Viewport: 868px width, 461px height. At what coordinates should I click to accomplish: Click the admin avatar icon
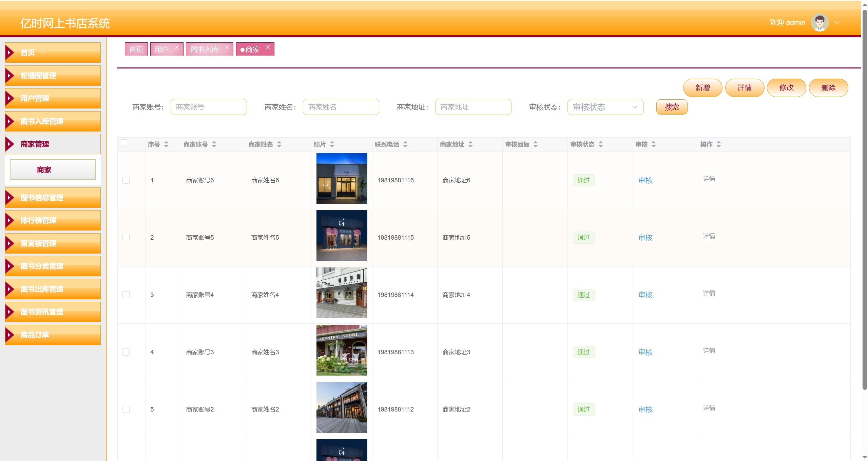pyautogui.click(x=819, y=22)
